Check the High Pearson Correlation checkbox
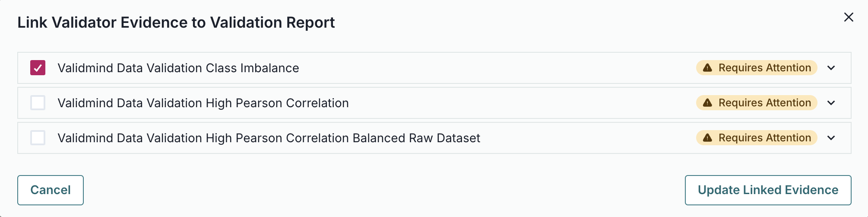868x217 pixels. 38,103
